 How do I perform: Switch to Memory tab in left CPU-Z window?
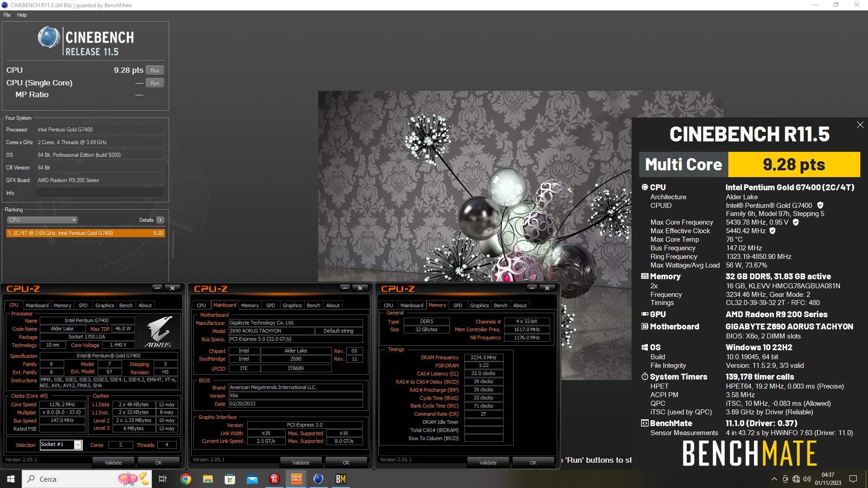click(x=62, y=305)
